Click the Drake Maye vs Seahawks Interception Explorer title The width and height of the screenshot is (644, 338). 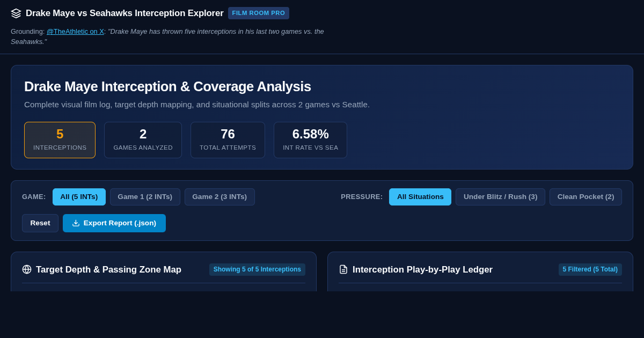[x=125, y=13]
